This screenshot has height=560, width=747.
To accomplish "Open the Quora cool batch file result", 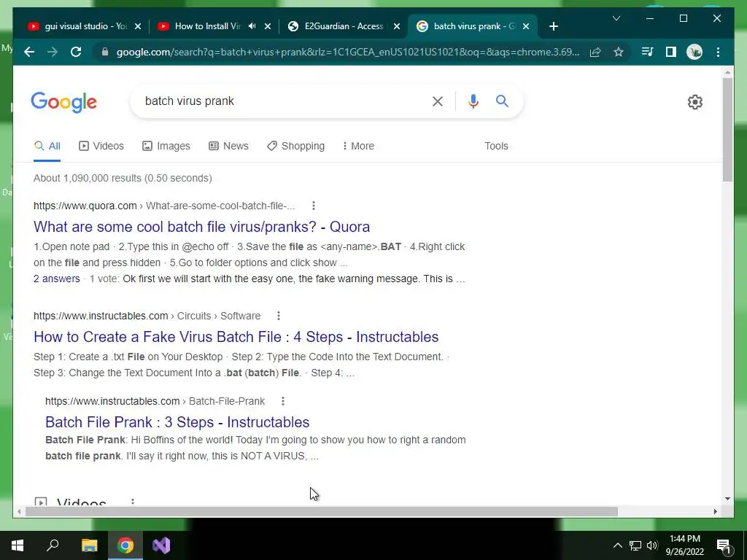I will point(201,227).
